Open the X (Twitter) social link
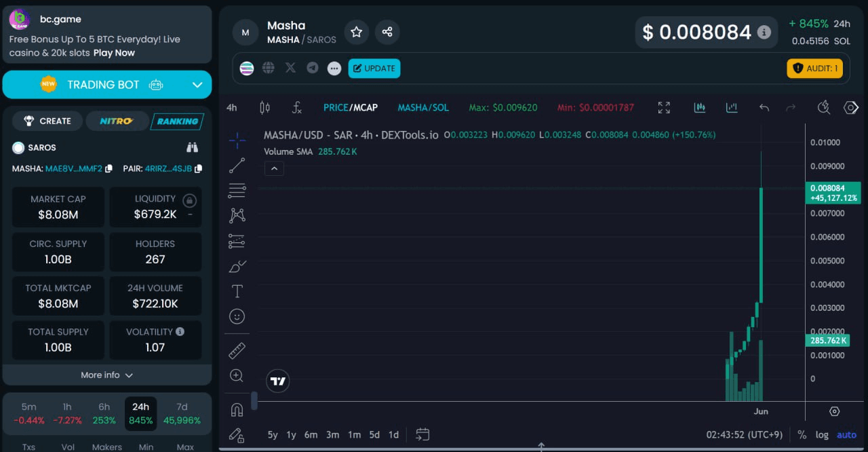868x452 pixels. coord(290,68)
